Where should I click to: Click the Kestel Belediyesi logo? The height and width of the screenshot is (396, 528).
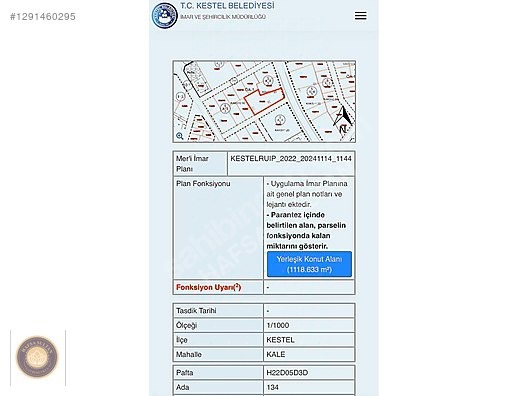tap(164, 15)
